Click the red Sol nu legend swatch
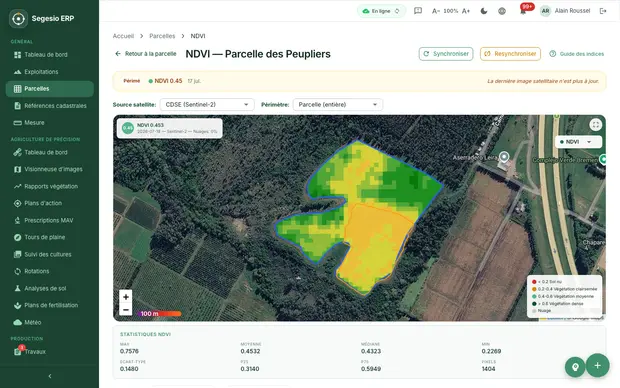 tap(534, 282)
